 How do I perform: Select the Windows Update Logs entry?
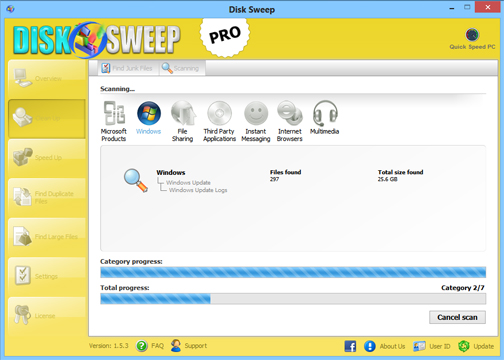coord(198,190)
